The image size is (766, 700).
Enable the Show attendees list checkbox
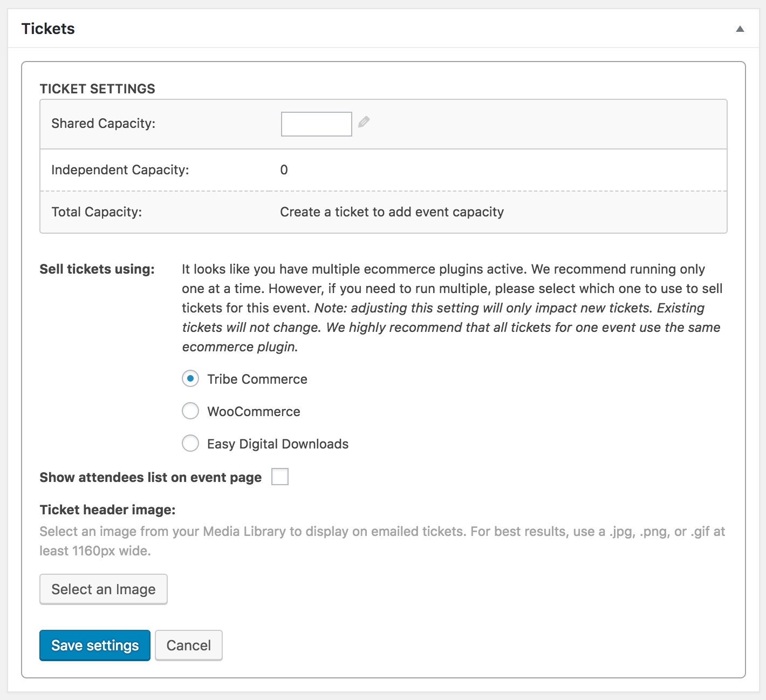280,477
